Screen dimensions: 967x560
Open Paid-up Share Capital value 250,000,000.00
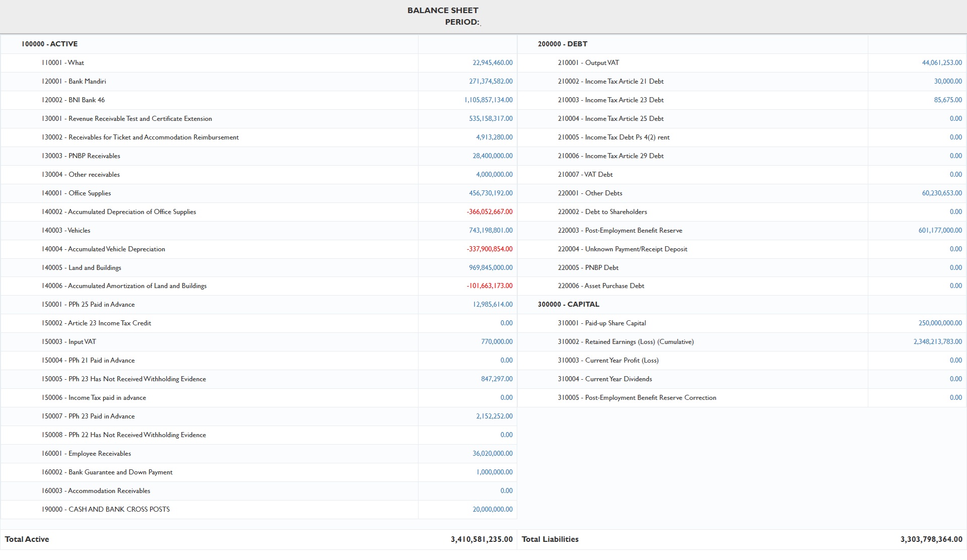tap(940, 323)
